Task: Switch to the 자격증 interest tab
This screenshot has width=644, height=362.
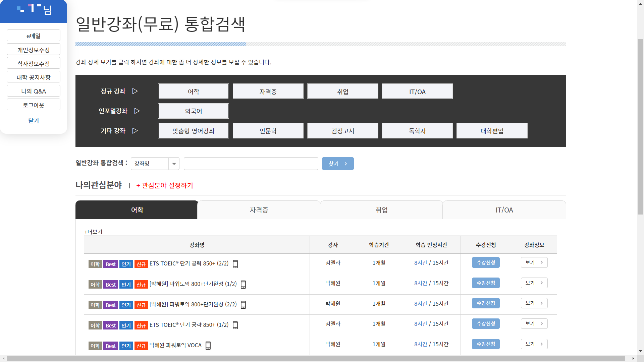Action: click(259, 210)
